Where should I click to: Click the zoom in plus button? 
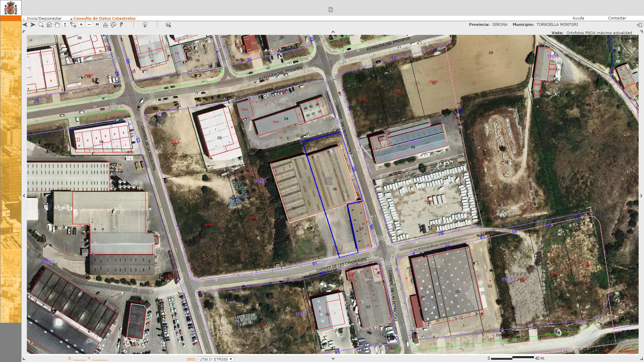pos(81,25)
